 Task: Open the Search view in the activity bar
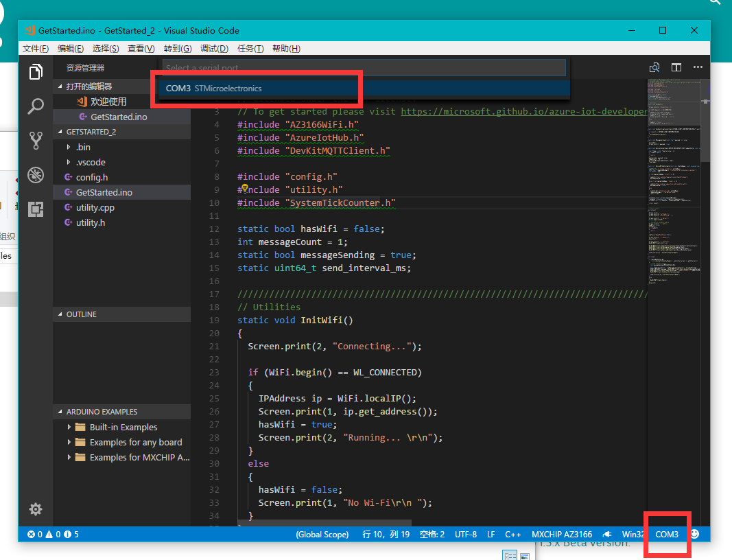point(36,106)
